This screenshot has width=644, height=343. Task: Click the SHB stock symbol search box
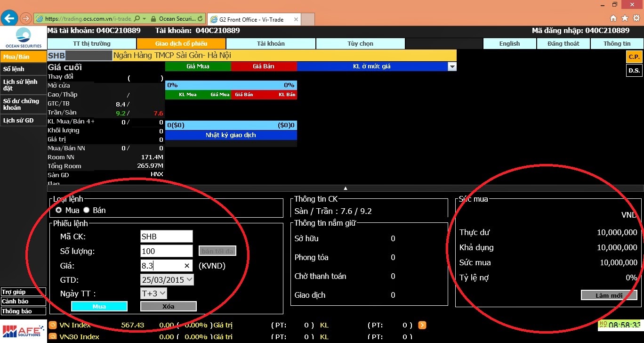(80, 56)
